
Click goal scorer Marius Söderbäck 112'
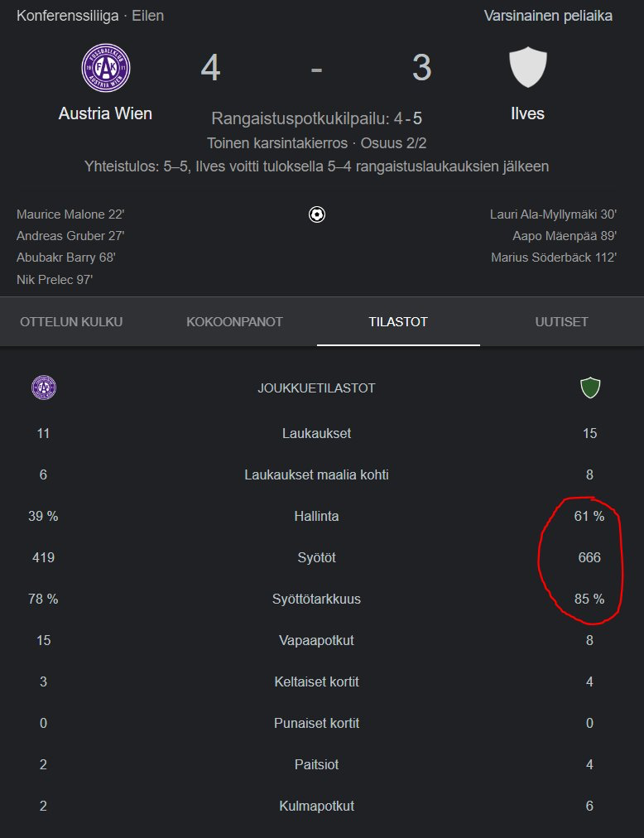(553, 258)
